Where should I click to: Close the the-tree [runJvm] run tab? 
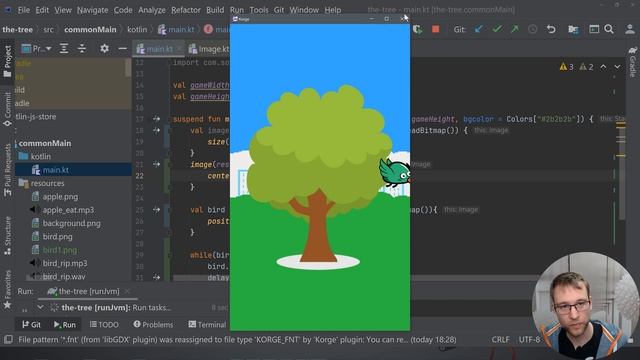tap(127, 291)
